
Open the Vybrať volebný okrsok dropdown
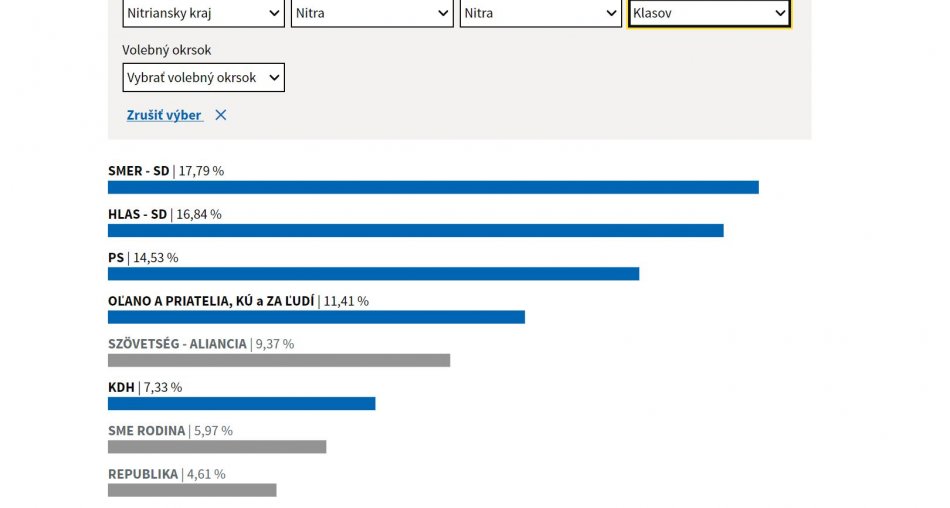203,78
